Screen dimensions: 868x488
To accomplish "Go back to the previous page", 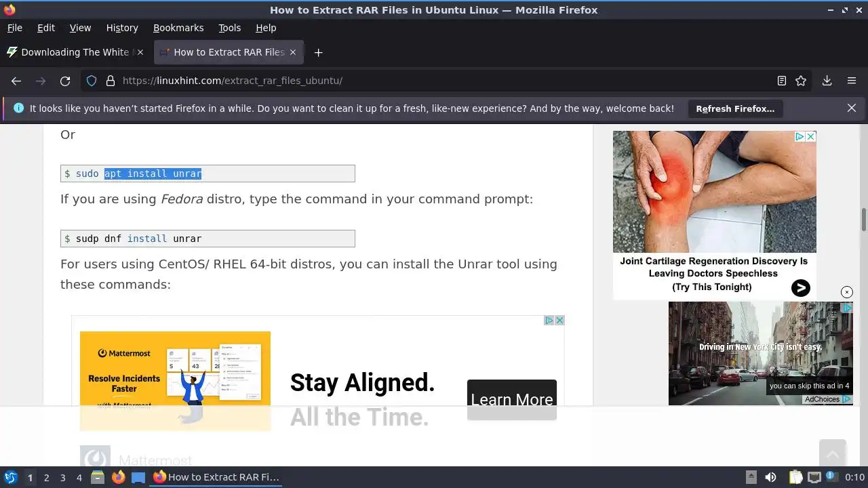I will (x=16, y=81).
